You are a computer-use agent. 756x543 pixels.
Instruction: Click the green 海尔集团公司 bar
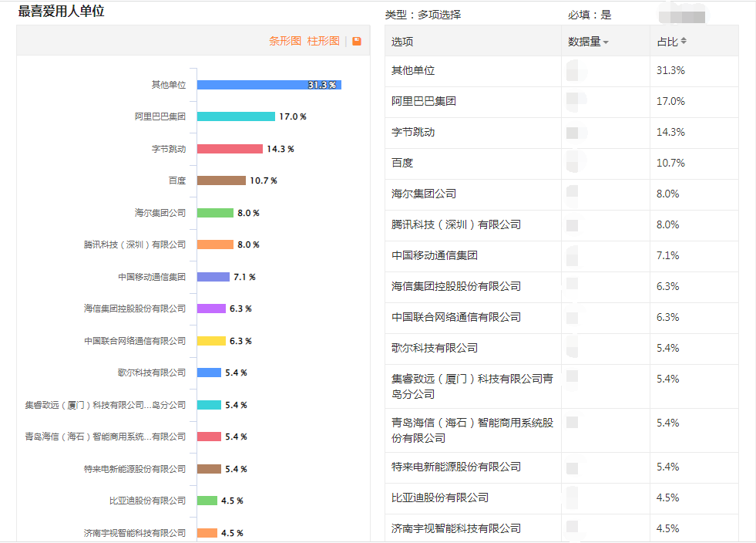[214, 213]
